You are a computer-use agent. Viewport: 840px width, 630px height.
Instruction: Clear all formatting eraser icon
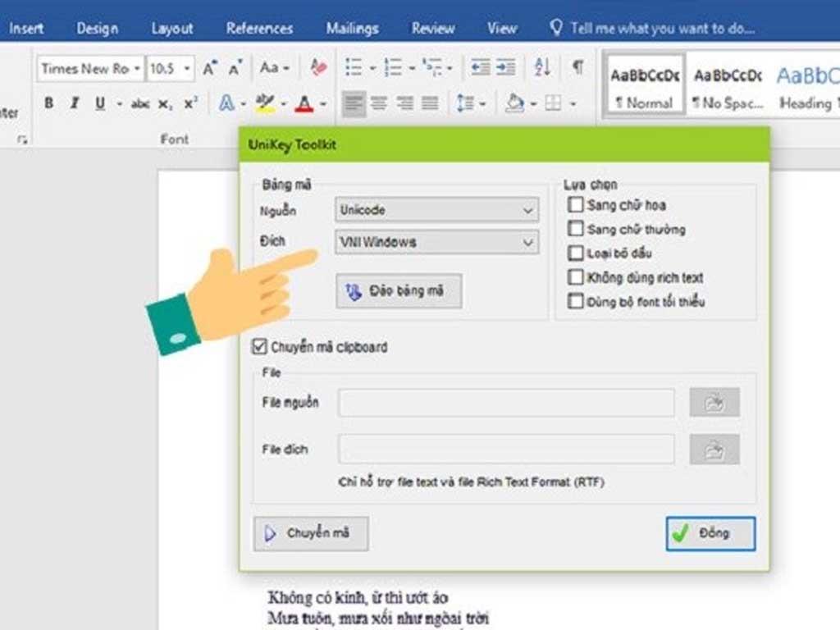click(x=318, y=68)
